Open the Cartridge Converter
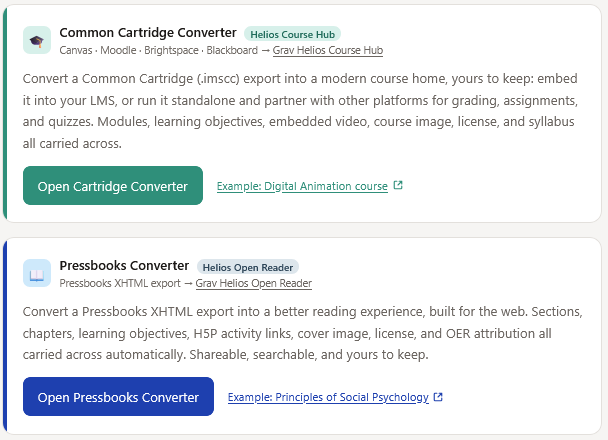608x440 pixels. click(x=113, y=186)
